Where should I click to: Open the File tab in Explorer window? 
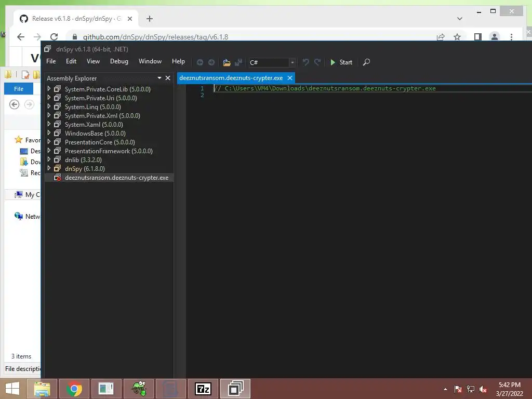19,89
